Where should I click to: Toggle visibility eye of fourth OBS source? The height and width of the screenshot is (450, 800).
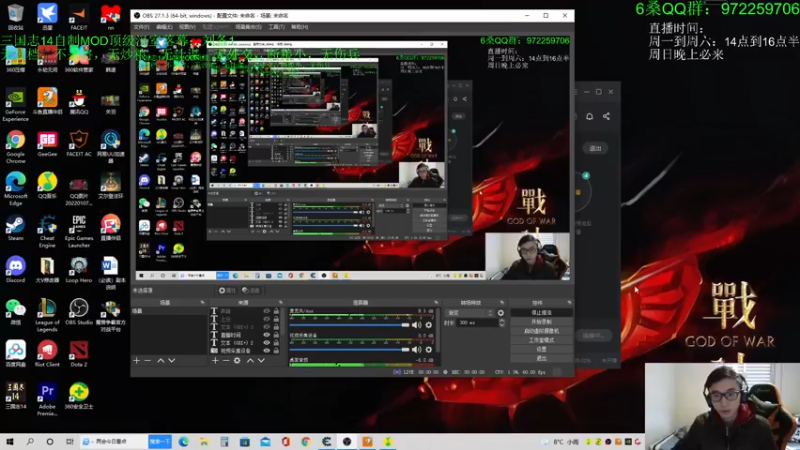point(266,335)
